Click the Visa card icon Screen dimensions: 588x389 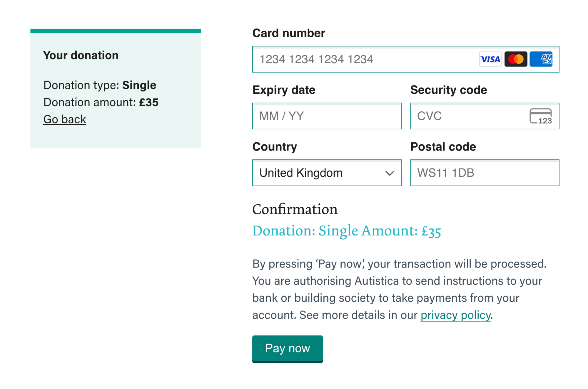coord(490,59)
